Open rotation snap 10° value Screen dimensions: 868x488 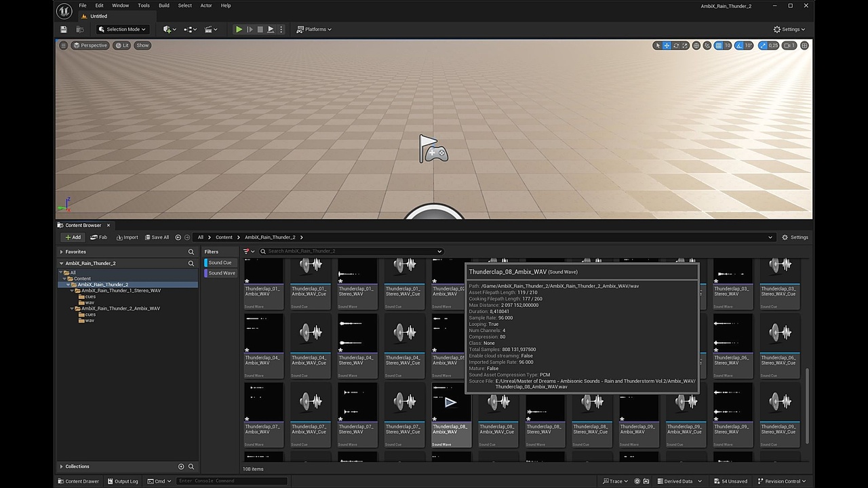[749, 45]
